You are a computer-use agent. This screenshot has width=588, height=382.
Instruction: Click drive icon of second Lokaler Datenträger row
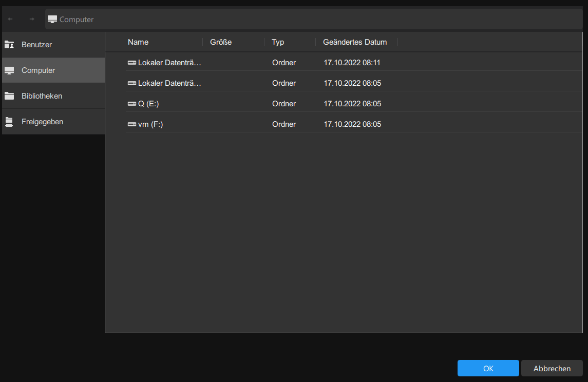(x=131, y=83)
